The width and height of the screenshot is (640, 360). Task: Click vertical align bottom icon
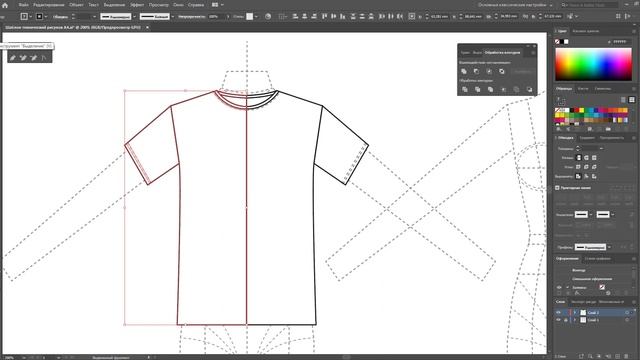click(343, 16)
